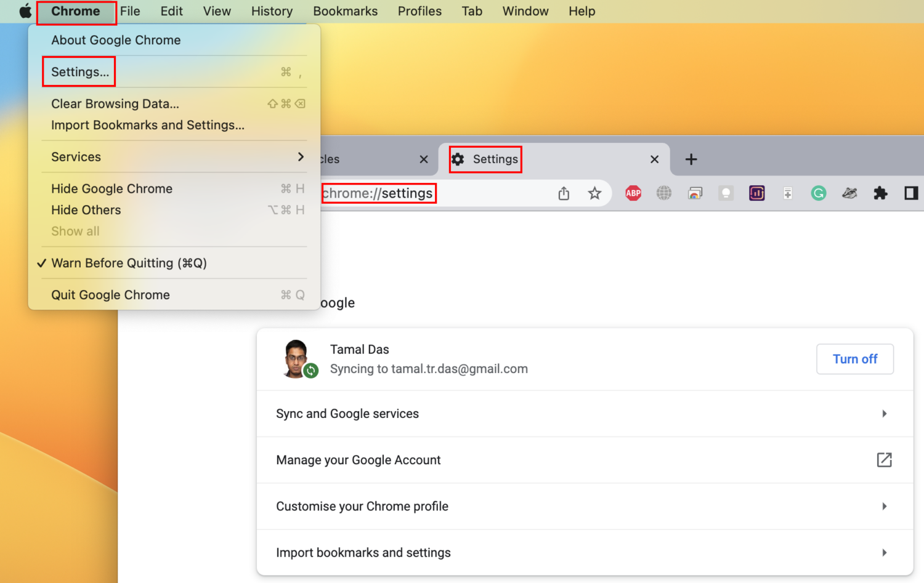This screenshot has width=924, height=583.
Task: Click the Turn off sync button
Action: point(855,359)
